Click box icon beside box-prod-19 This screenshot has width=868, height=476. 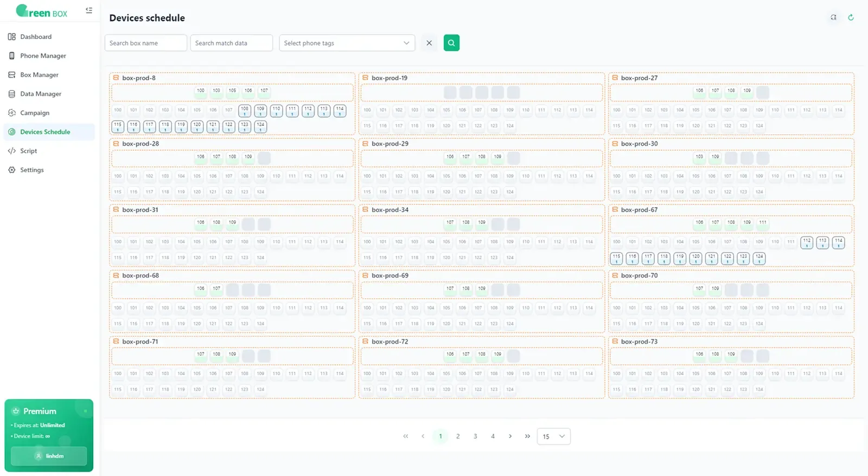366,78
